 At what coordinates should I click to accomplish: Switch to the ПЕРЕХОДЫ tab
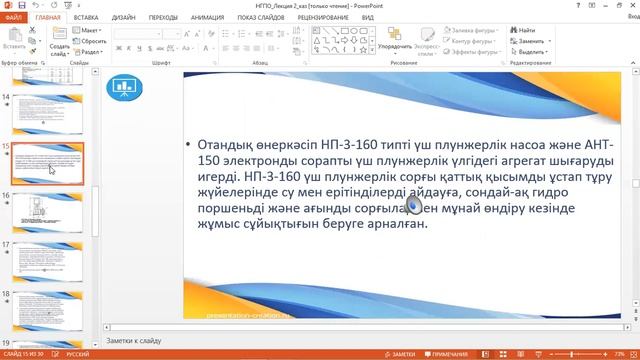tap(163, 18)
